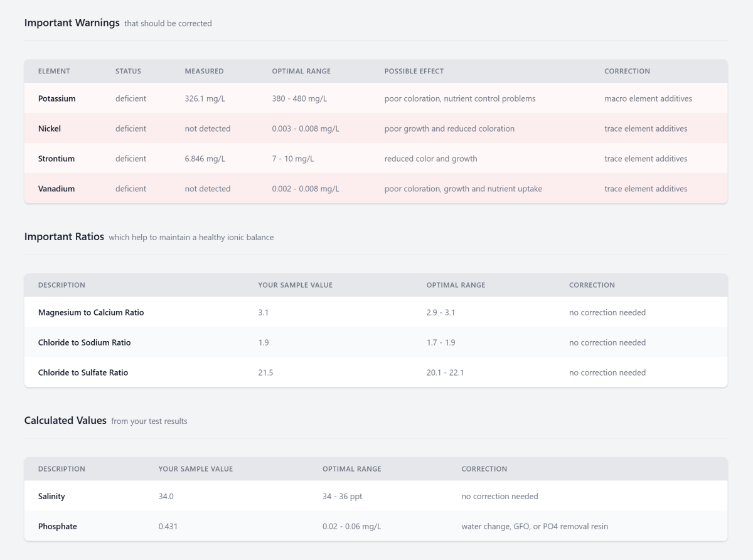Select the optimal range 0.002 - 0.008 mg/L

click(306, 189)
